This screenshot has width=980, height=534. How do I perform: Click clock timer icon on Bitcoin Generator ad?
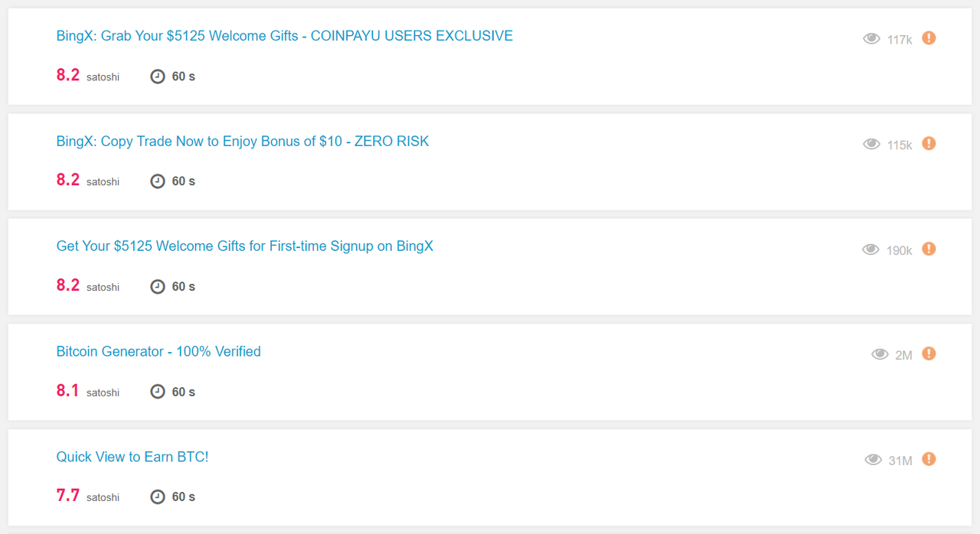pyautogui.click(x=158, y=392)
